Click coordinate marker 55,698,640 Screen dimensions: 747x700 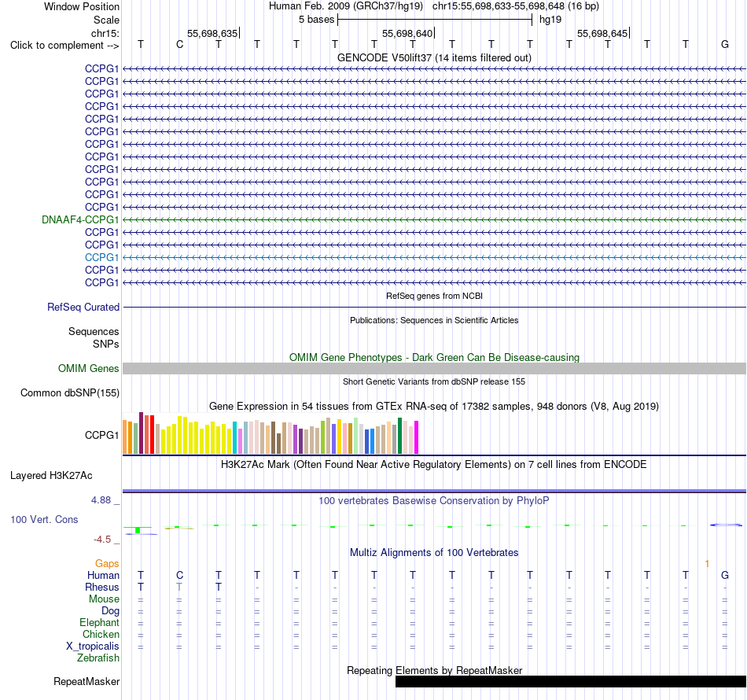[407, 33]
